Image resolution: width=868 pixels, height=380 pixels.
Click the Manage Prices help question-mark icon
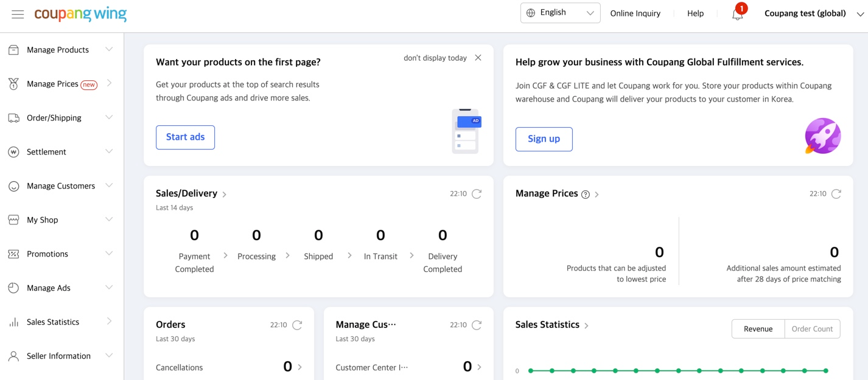pyautogui.click(x=585, y=193)
